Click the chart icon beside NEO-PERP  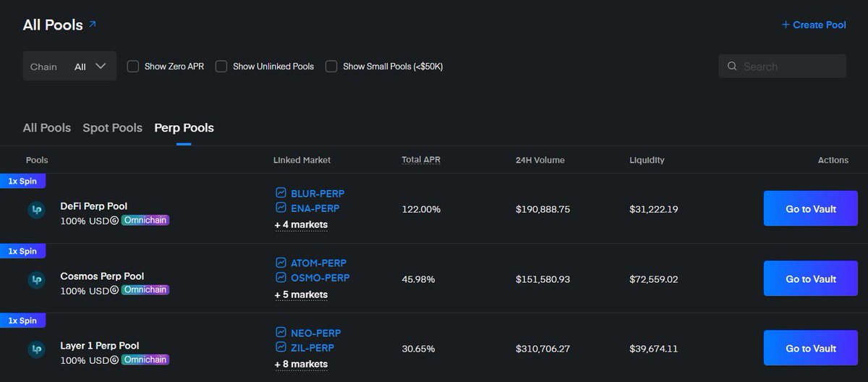(281, 333)
